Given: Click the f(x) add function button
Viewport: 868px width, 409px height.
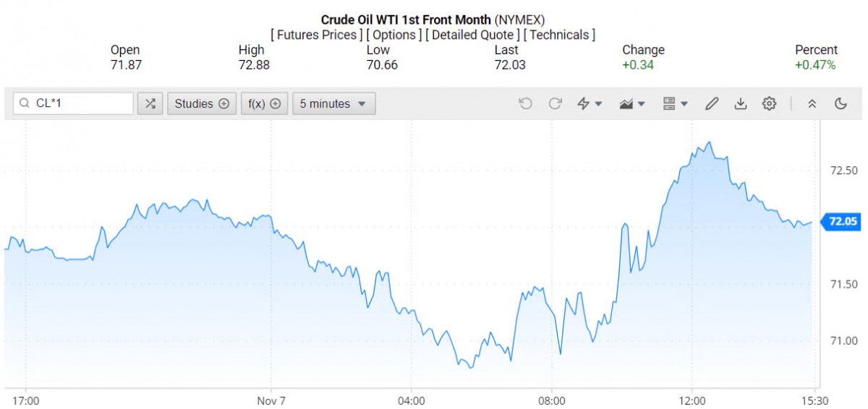Looking at the screenshot, I should (264, 103).
